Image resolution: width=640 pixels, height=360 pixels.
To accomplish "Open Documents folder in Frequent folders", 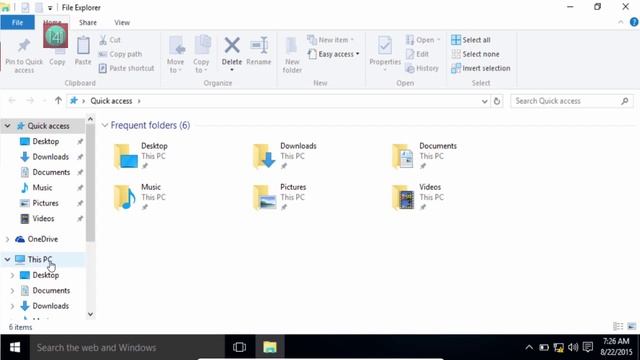I will click(x=424, y=156).
